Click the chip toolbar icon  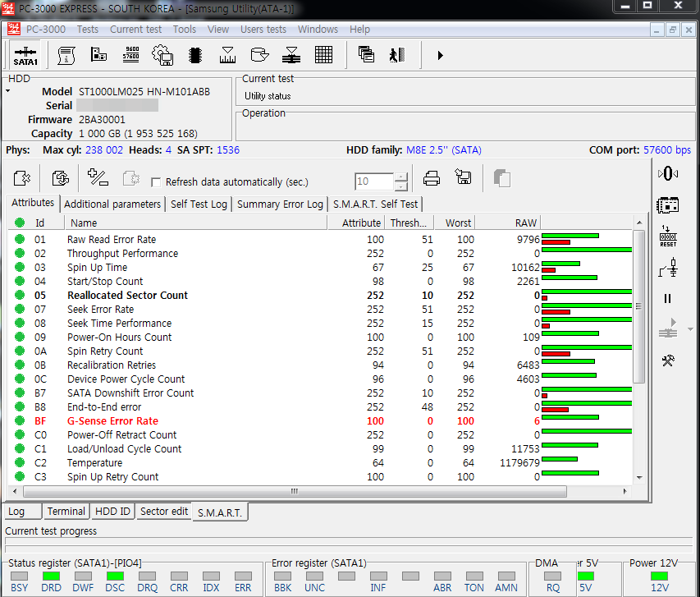pos(195,55)
